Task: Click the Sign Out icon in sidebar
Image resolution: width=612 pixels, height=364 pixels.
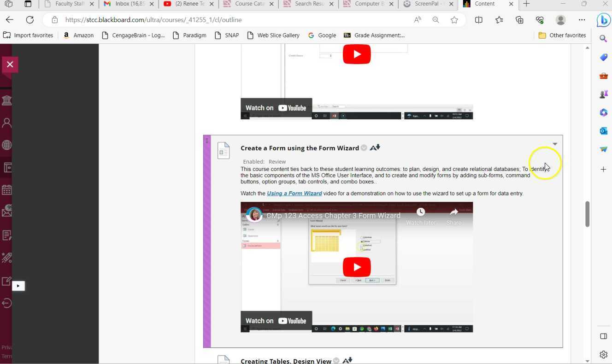Action: [x=7, y=303]
